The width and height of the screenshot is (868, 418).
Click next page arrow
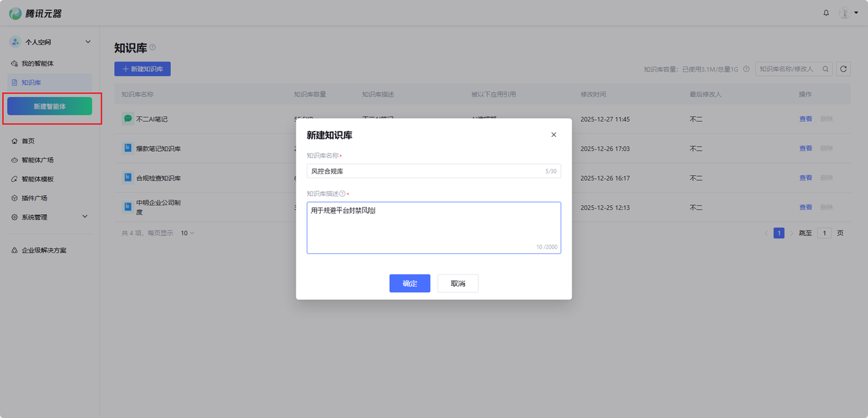tap(791, 233)
